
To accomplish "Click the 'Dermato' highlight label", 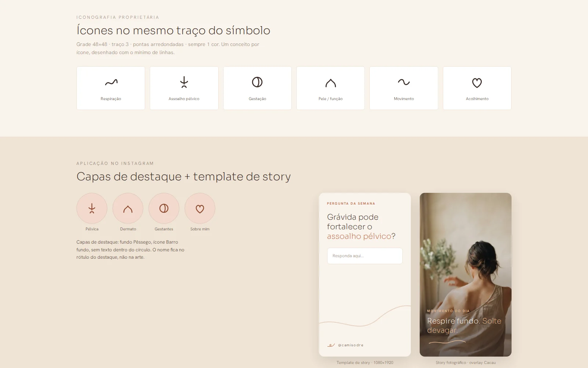I will tap(128, 229).
